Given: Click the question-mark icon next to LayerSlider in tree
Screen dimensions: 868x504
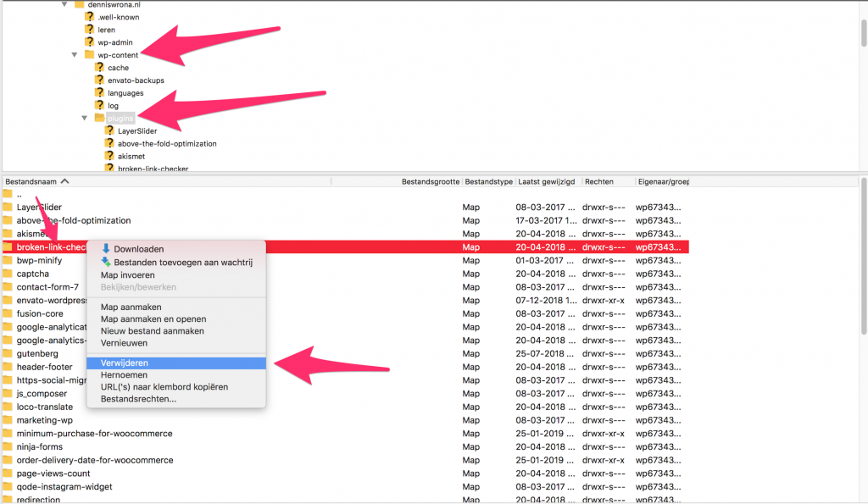Looking at the screenshot, I should 110,131.
